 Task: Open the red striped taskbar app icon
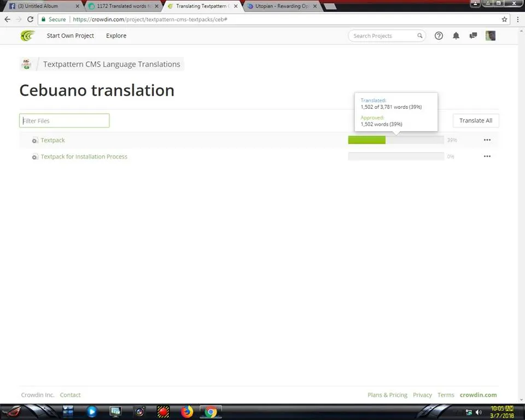(163, 412)
